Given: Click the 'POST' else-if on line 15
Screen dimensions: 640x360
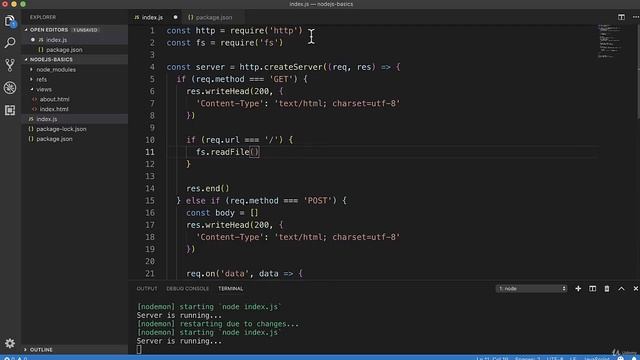Looking at the screenshot, I should (261, 200).
